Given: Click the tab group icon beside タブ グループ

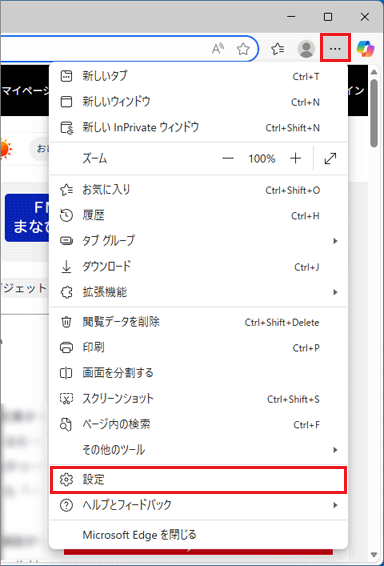Looking at the screenshot, I should pyautogui.click(x=66, y=240).
